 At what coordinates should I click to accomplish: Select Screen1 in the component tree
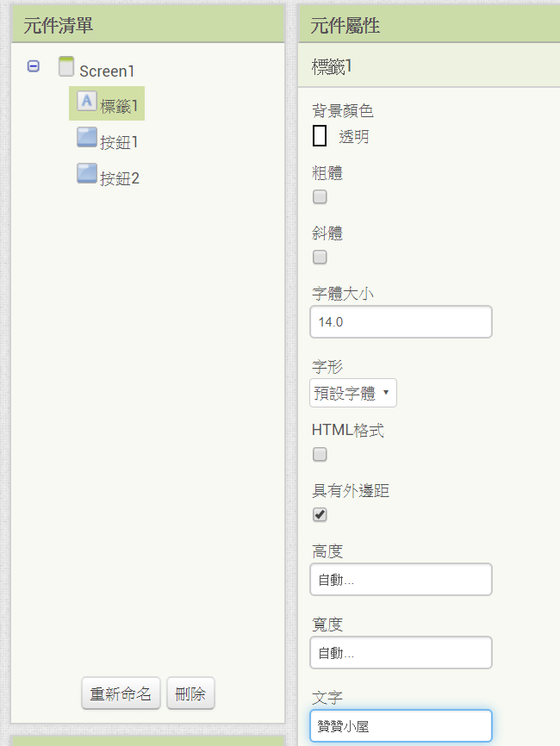tap(107, 71)
